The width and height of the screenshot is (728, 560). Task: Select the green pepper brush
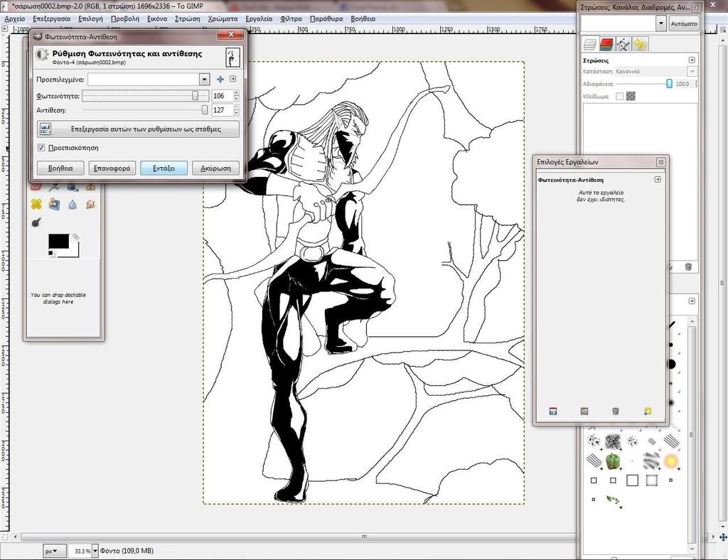613,461
